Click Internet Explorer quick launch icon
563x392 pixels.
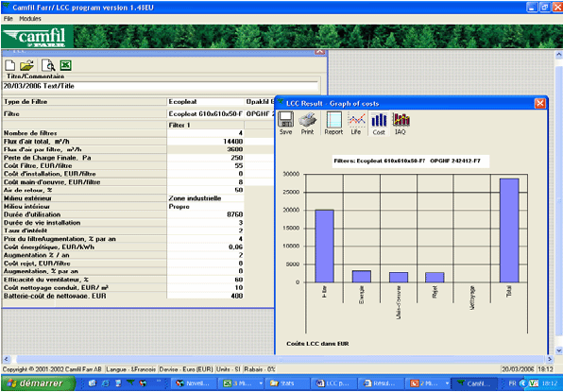106,383
